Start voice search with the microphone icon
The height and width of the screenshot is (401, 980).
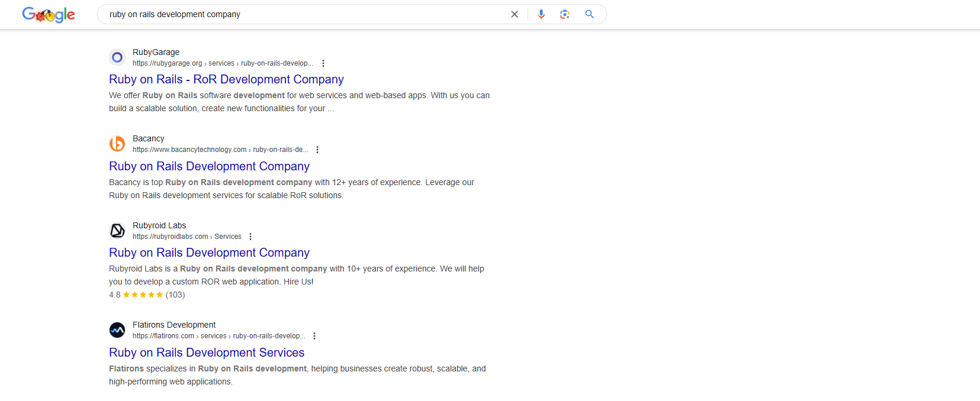(x=541, y=14)
